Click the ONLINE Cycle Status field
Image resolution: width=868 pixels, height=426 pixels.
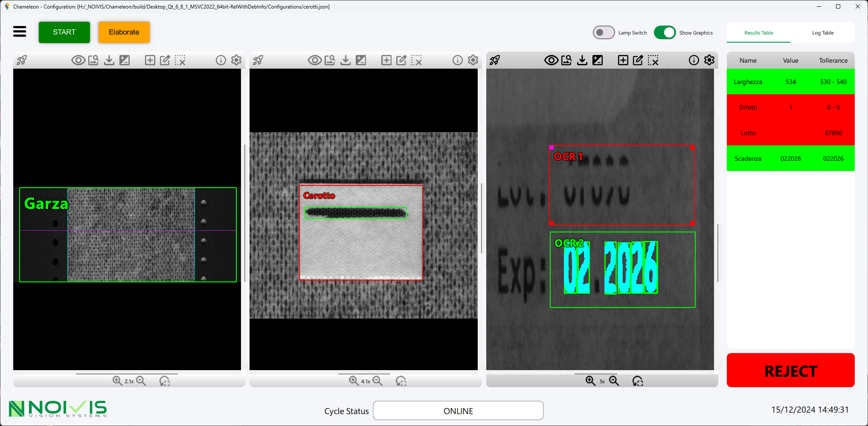coord(459,411)
